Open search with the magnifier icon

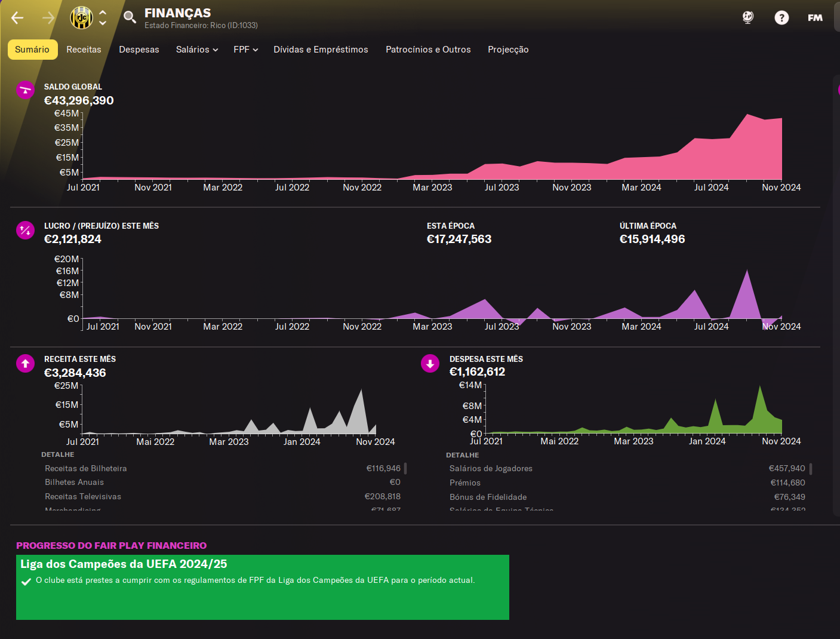(x=130, y=17)
